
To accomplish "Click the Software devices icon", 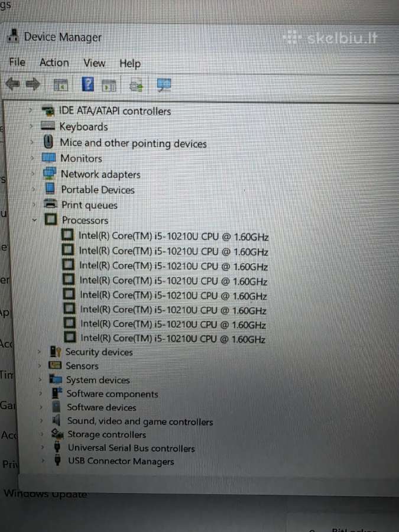I will [x=56, y=407].
